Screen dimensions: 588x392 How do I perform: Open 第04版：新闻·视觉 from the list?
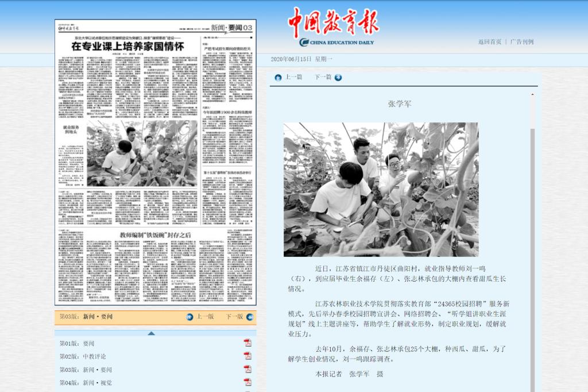(x=86, y=383)
